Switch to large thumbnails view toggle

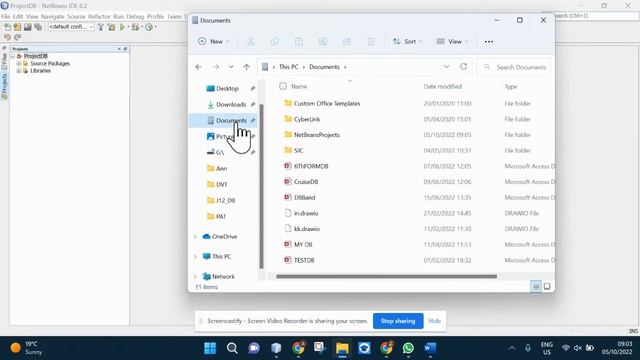click(x=547, y=287)
